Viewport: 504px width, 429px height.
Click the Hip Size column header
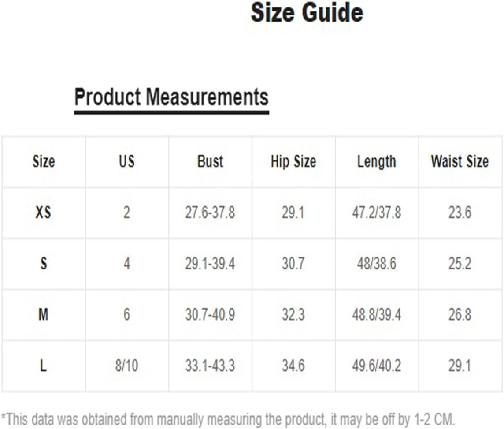click(293, 161)
